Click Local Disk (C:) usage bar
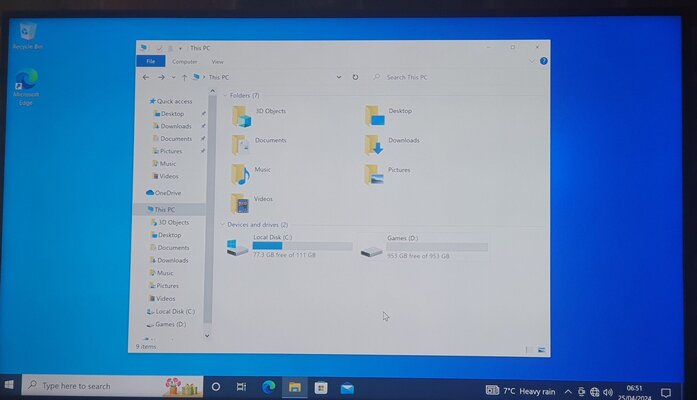Image resolution: width=697 pixels, height=400 pixels. [x=302, y=246]
